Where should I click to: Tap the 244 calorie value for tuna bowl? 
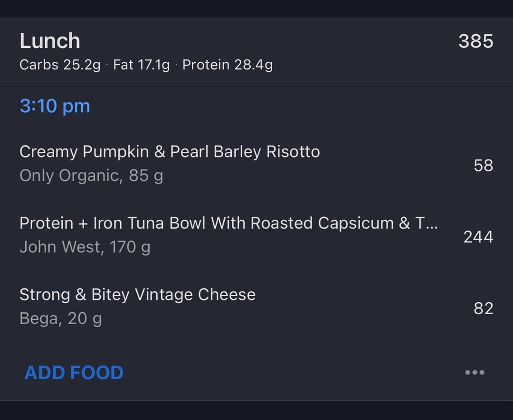click(478, 236)
